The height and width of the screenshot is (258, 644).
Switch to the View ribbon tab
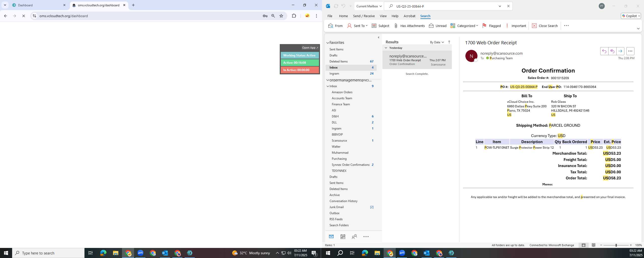click(383, 16)
